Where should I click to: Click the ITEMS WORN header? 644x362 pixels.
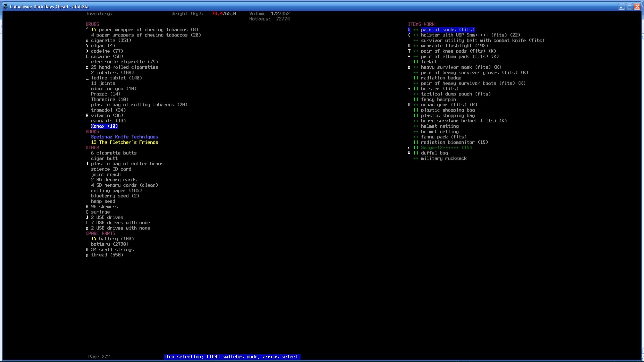click(422, 24)
